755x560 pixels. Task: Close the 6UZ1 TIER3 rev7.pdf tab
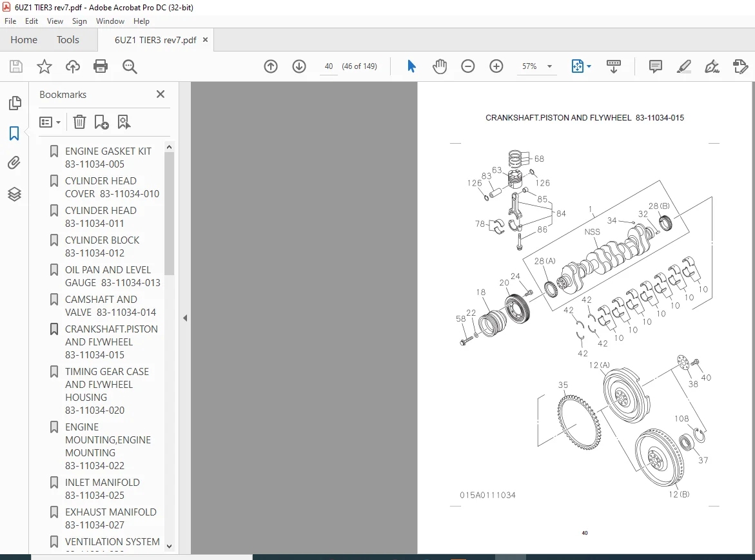click(x=205, y=40)
